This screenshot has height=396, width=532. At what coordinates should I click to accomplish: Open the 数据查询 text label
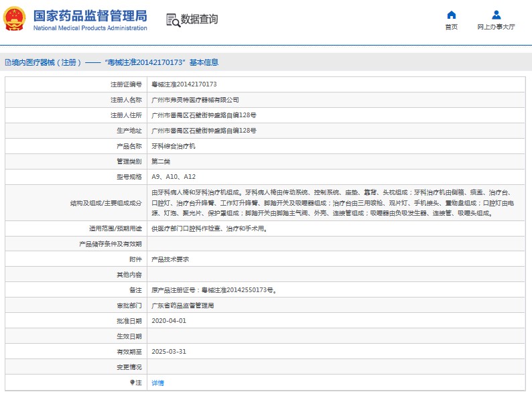(199, 19)
